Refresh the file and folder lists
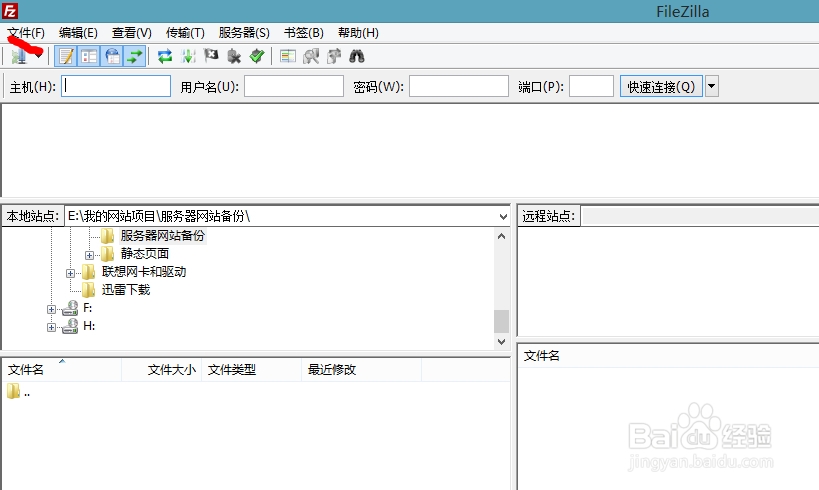The height and width of the screenshot is (490, 819). (x=165, y=56)
